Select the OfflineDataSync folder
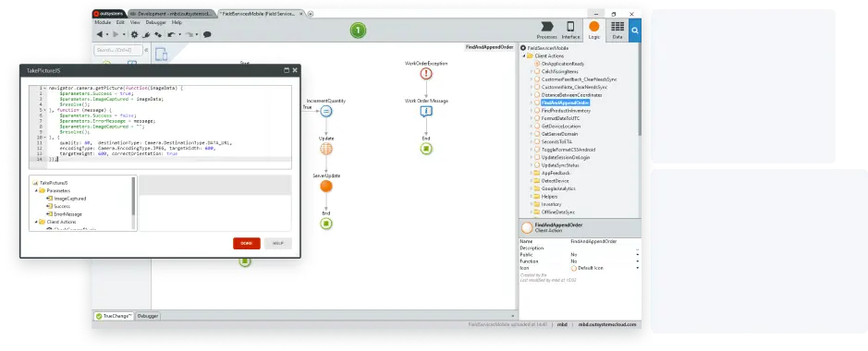The width and height of the screenshot is (868, 351). click(x=558, y=212)
